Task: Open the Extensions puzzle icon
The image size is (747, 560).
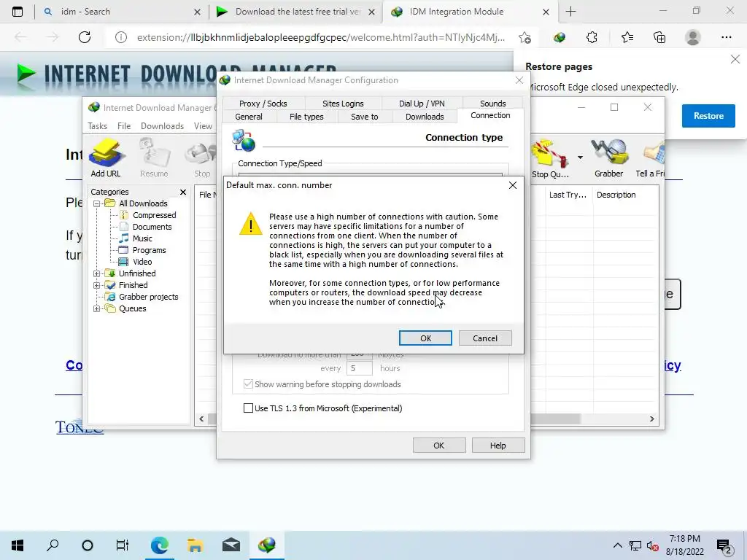Action: [592, 37]
